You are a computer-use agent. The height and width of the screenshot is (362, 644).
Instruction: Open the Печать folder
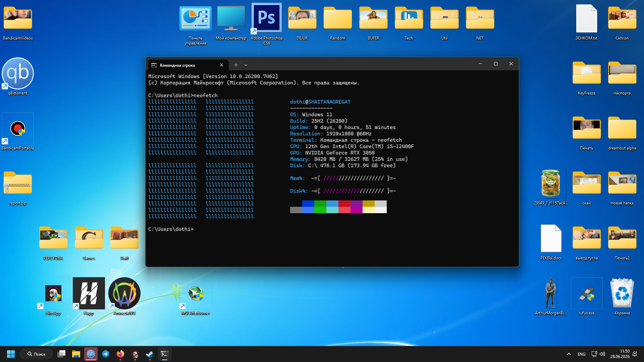587,133
